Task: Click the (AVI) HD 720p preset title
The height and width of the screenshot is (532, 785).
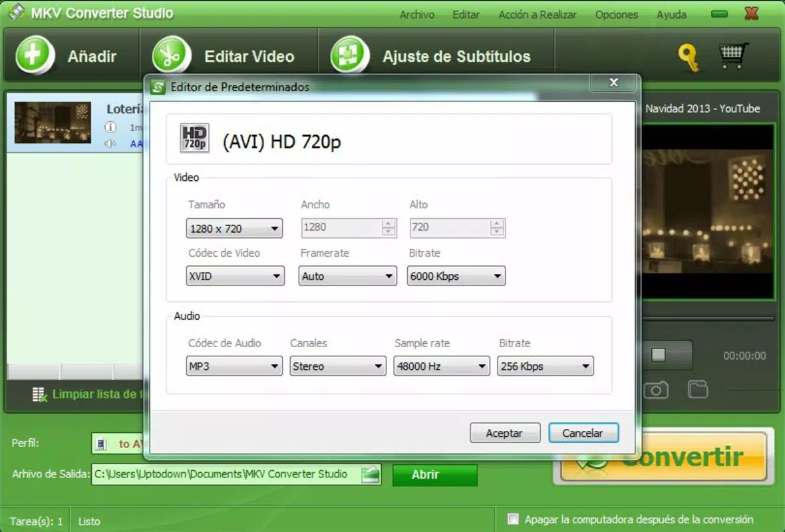Action: (282, 142)
